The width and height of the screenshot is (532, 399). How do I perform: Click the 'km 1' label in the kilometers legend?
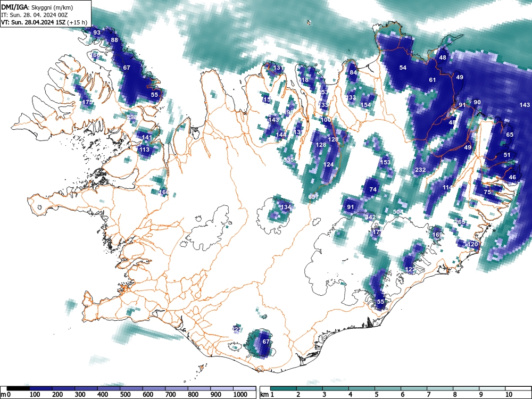268,395
